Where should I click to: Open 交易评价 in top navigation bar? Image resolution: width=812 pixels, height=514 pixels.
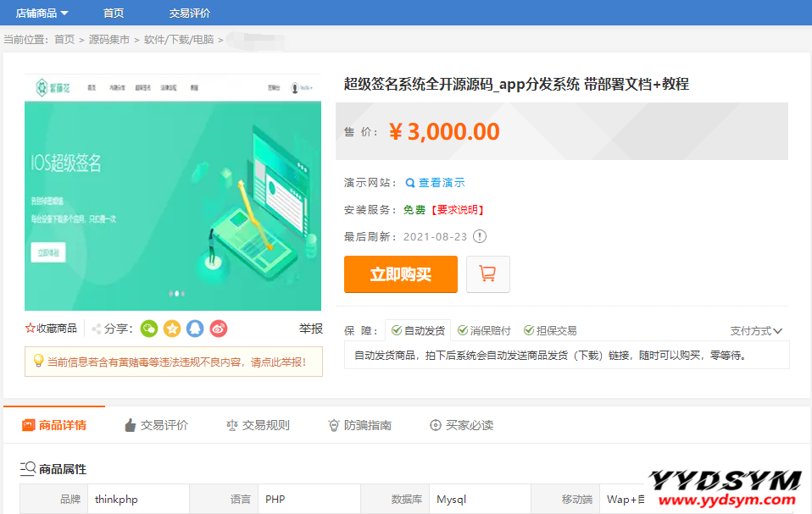[x=190, y=13]
